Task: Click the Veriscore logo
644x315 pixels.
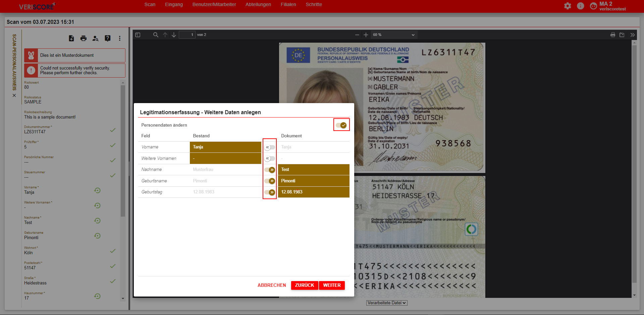Action: coord(37,6)
